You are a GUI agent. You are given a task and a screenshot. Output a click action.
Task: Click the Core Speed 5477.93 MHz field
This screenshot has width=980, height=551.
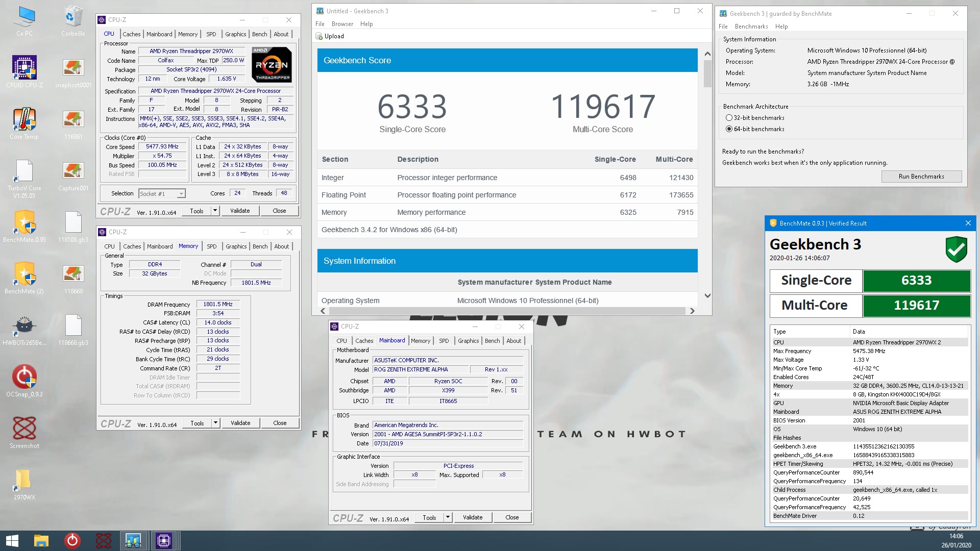162,146
